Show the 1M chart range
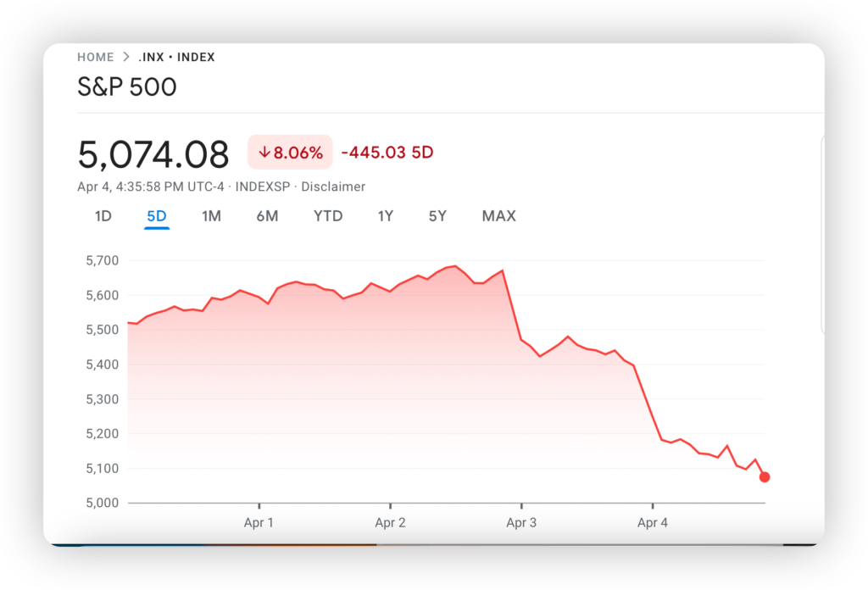This screenshot has width=868, height=590. tap(211, 216)
